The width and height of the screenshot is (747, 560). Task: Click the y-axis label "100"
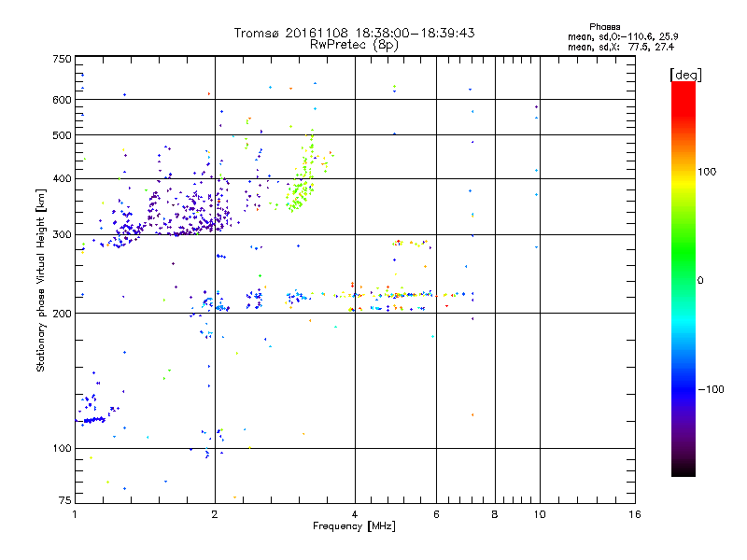[x=62, y=449]
